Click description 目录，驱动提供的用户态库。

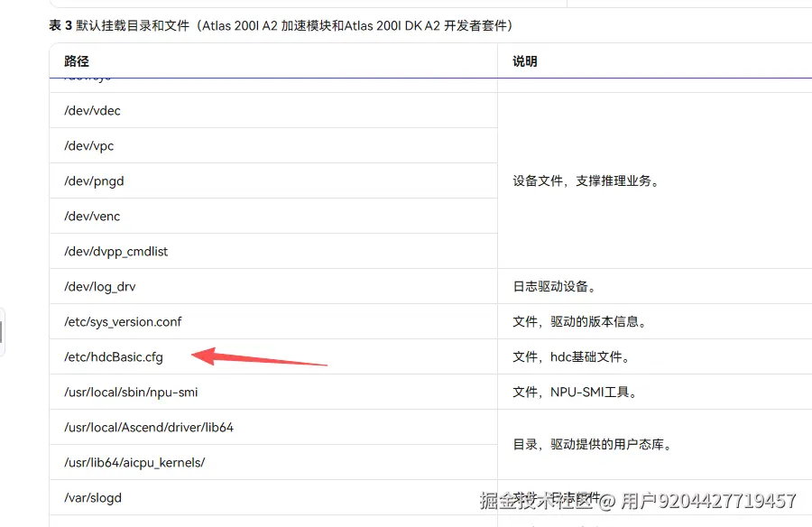593,445
